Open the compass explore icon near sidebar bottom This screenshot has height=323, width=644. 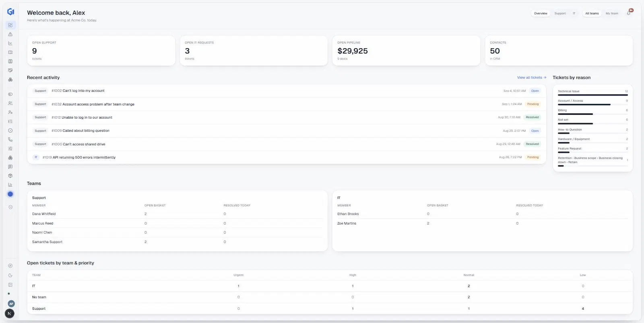[10, 266]
